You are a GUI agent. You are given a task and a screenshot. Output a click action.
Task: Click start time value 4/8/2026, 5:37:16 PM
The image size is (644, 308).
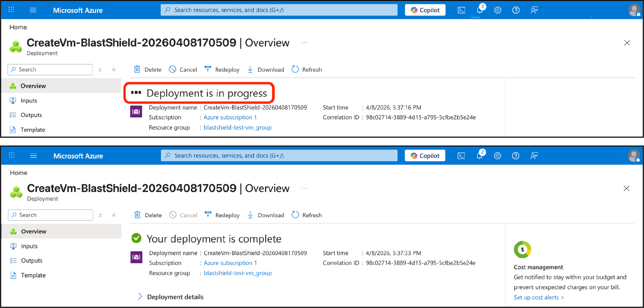coord(394,108)
